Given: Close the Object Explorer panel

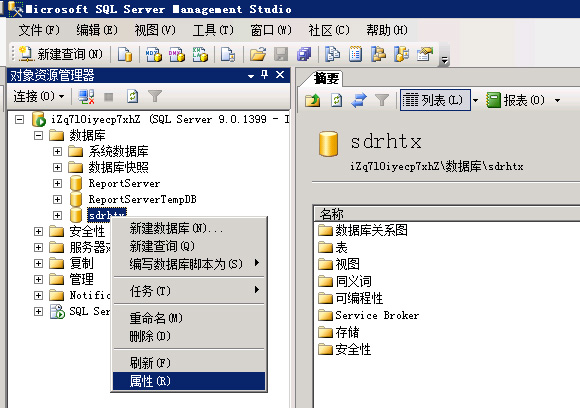Looking at the screenshot, I should tap(280, 75).
